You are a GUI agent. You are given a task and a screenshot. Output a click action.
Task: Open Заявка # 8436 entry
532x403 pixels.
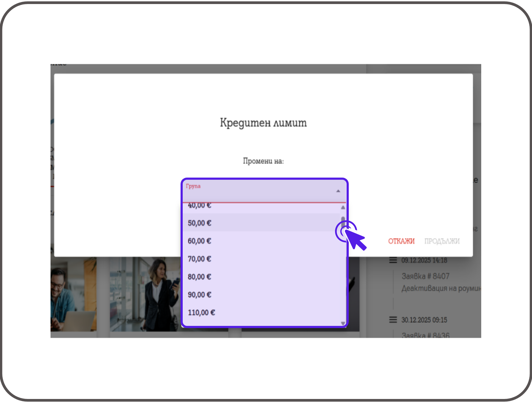click(425, 335)
